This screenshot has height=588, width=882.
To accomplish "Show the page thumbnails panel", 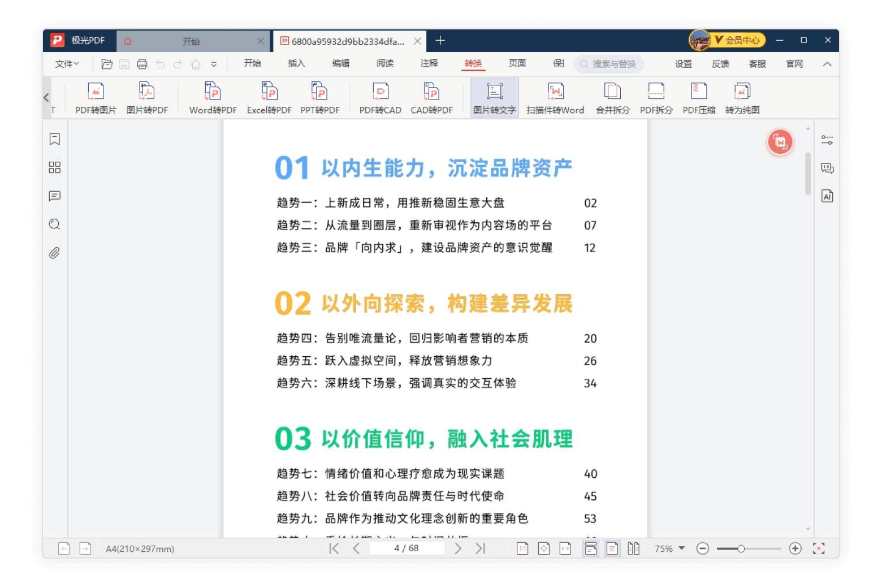I will coord(55,167).
